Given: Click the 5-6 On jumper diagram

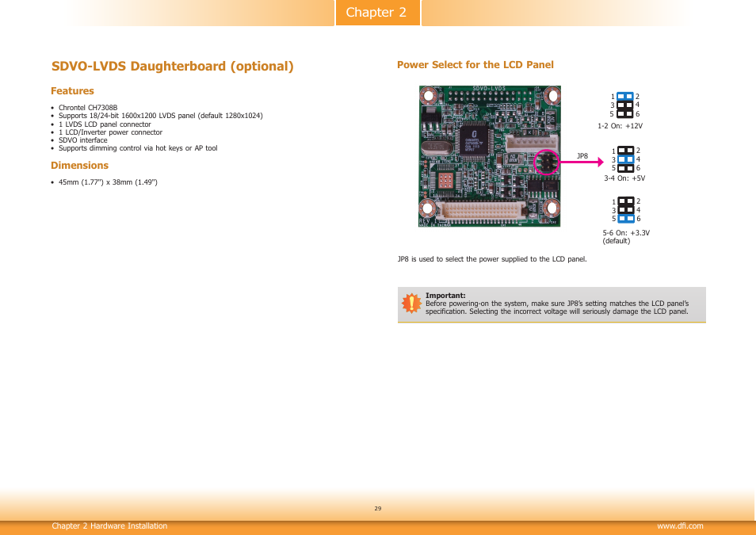Looking at the screenshot, I should tap(626, 210).
